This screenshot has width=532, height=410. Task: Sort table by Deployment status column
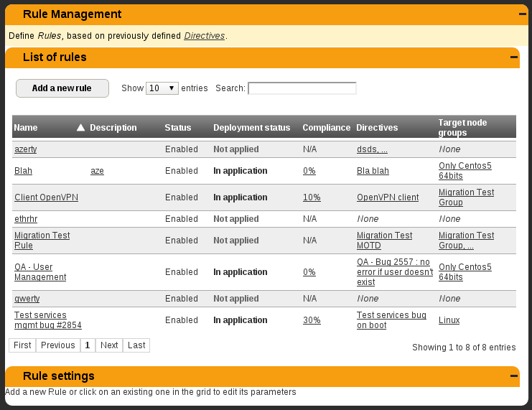(x=252, y=128)
